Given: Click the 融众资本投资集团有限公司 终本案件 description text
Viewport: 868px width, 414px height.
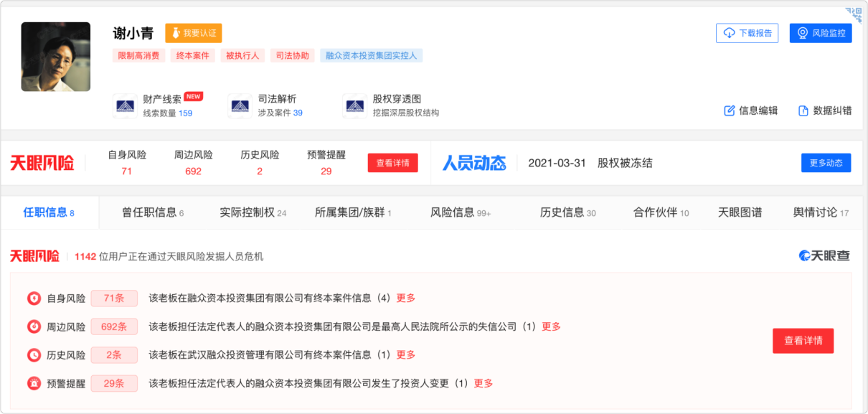Looking at the screenshot, I should pyautogui.click(x=270, y=298).
